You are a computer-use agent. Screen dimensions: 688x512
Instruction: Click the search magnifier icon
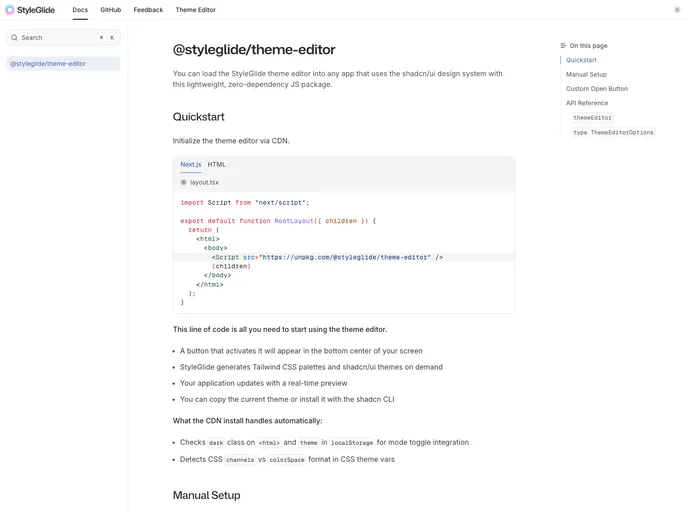(x=15, y=38)
